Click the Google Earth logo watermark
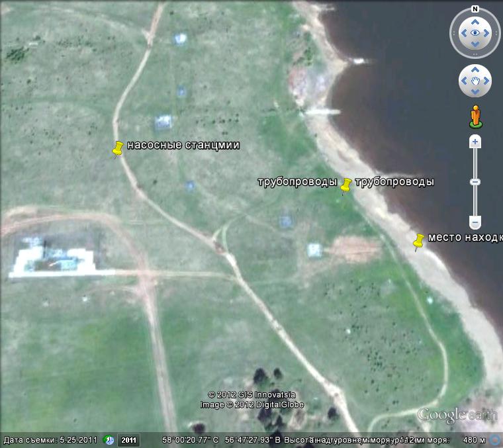Image resolution: width=503 pixels, height=448 pixels. point(457,416)
